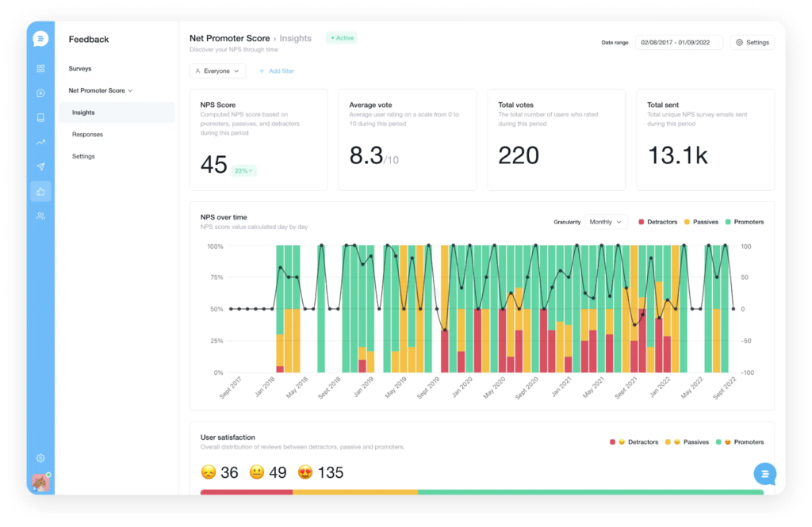Click the chat bubble logo icon in the sidebar
Image resolution: width=812 pixels, height=527 pixels.
click(x=40, y=39)
